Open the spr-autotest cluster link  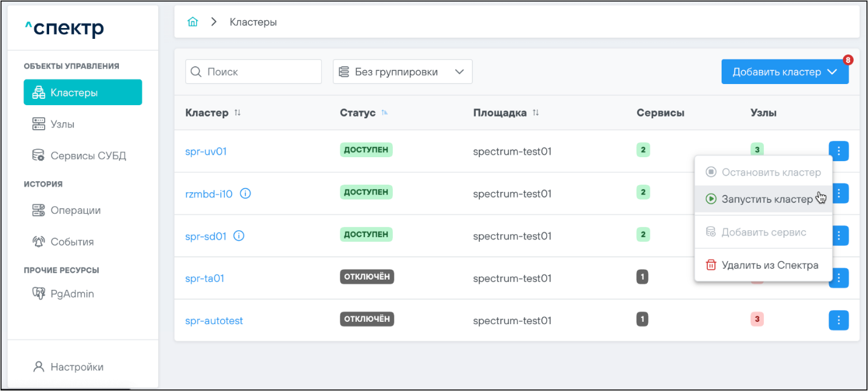click(x=214, y=321)
